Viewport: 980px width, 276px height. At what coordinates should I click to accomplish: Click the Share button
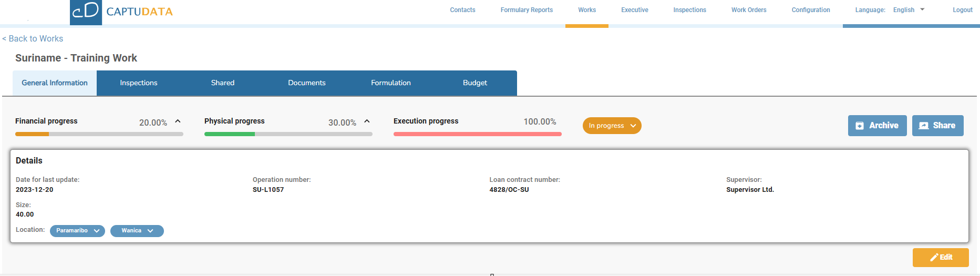937,126
